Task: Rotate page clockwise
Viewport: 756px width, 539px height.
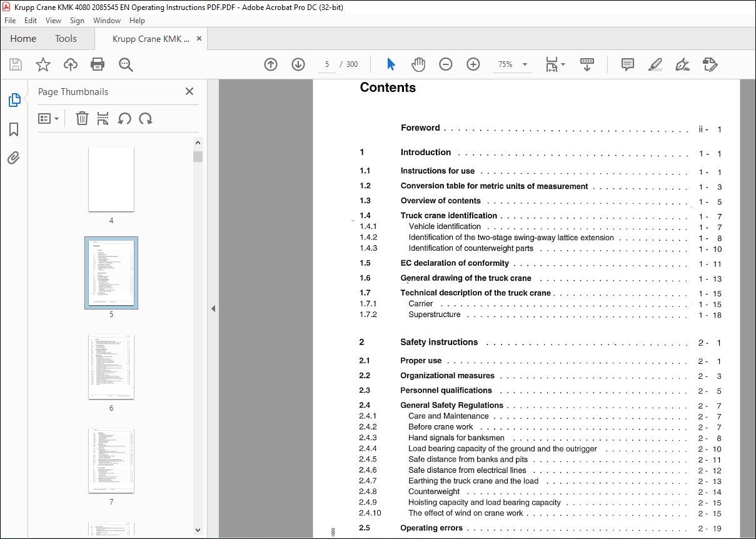Action: (x=146, y=118)
